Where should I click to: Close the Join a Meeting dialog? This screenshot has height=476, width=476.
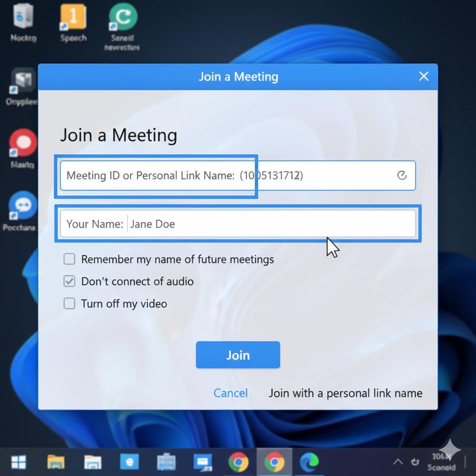(423, 76)
